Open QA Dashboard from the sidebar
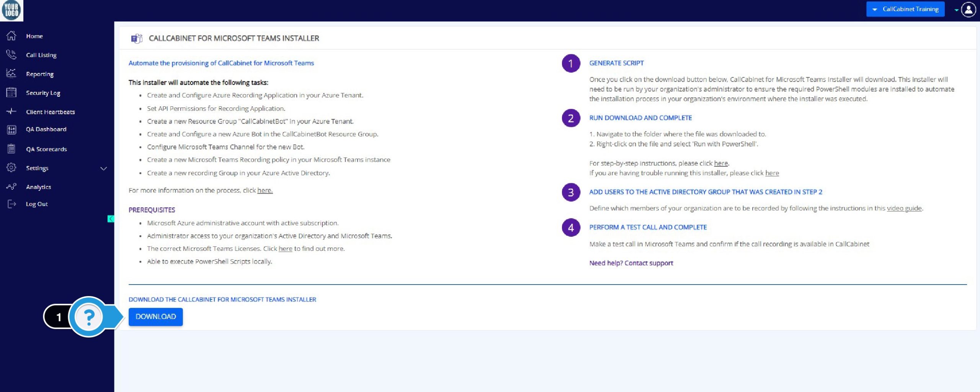 tap(46, 129)
